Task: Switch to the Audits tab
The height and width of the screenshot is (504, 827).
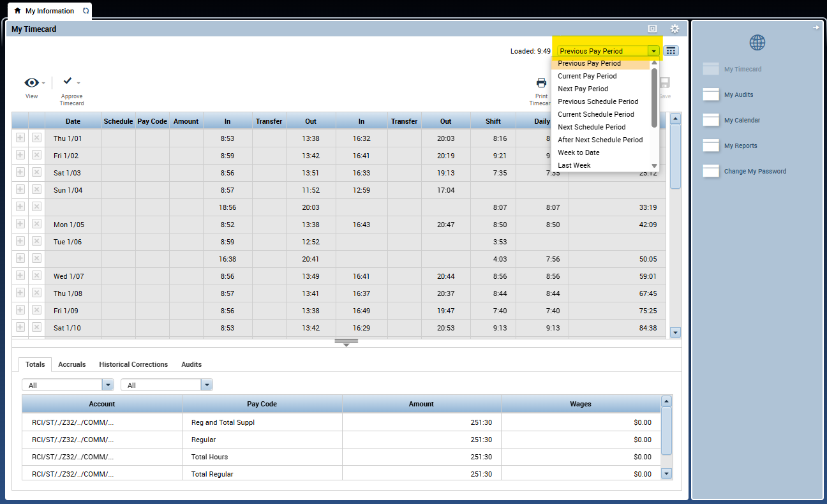Action: [191, 364]
